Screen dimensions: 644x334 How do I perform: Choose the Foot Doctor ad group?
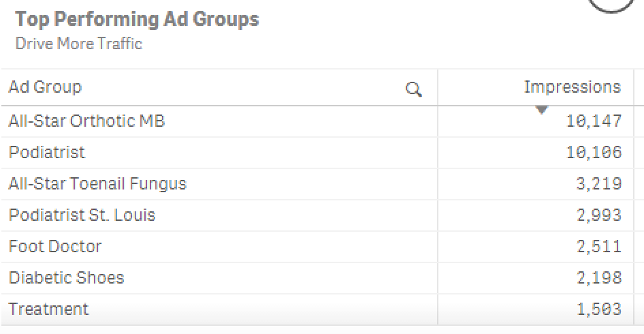pos(55,246)
